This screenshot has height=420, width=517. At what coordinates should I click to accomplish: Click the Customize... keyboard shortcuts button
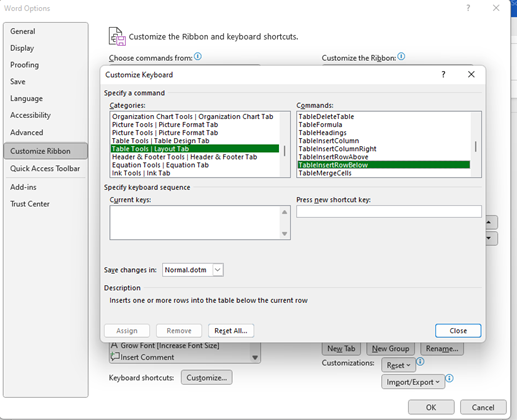[x=207, y=378]
